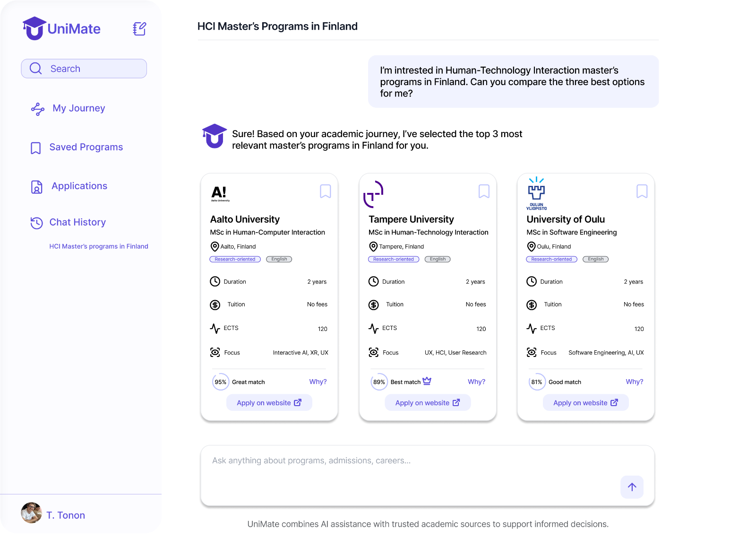756x538 pixels.
Task: Click the 95% match progress ring
Action: [221, 382]
